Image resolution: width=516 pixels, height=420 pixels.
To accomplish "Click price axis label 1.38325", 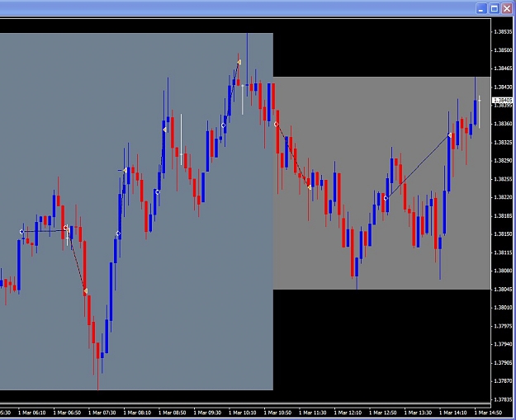I will coord(503,143).
